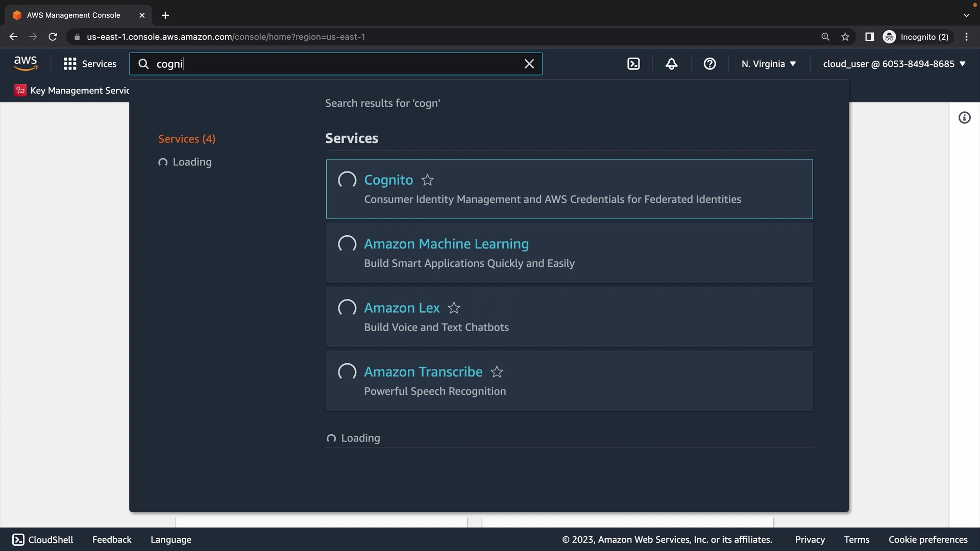This screenshot has height=551, width=980.
Task: Expand the N. Virginia region dropdown
Action: click(x=769, y=64)
